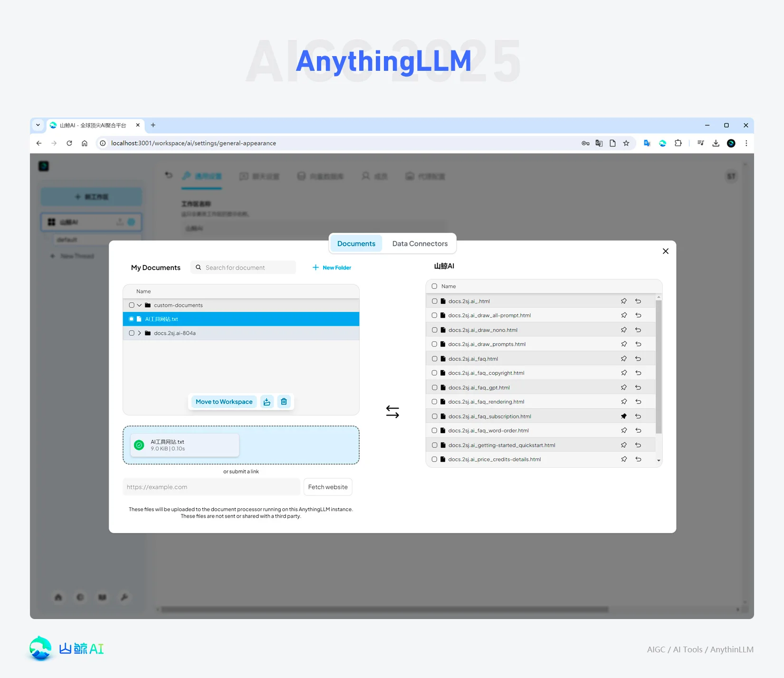Navigate back in browser
This screenshot has width=784, height=678.
click(39, 143)
